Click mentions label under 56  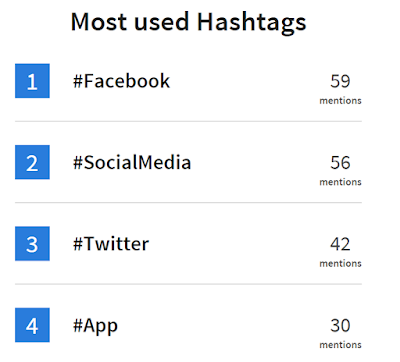340,182
